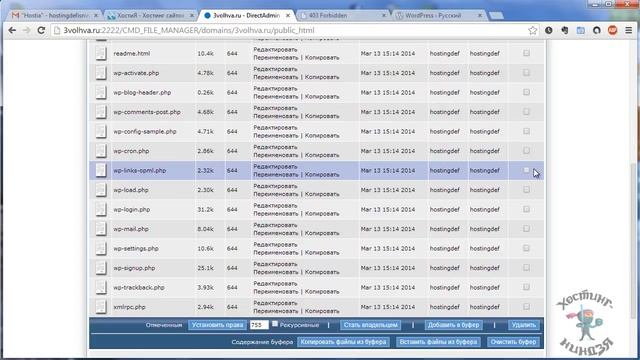Click Копировать for wp-mail.php
This screenshot has height=360, width=640.
coord(322,233)
